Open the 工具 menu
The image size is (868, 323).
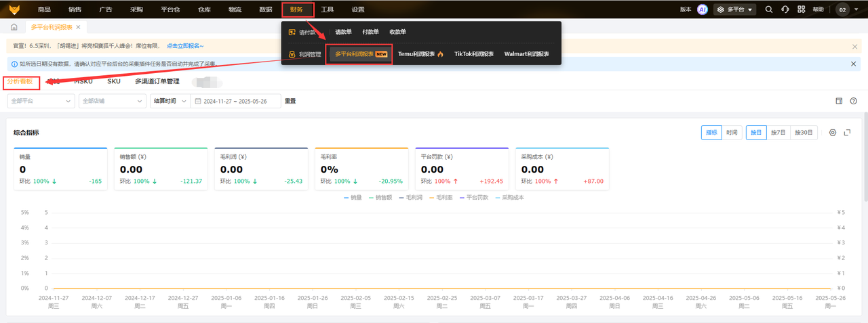point(328,9)
